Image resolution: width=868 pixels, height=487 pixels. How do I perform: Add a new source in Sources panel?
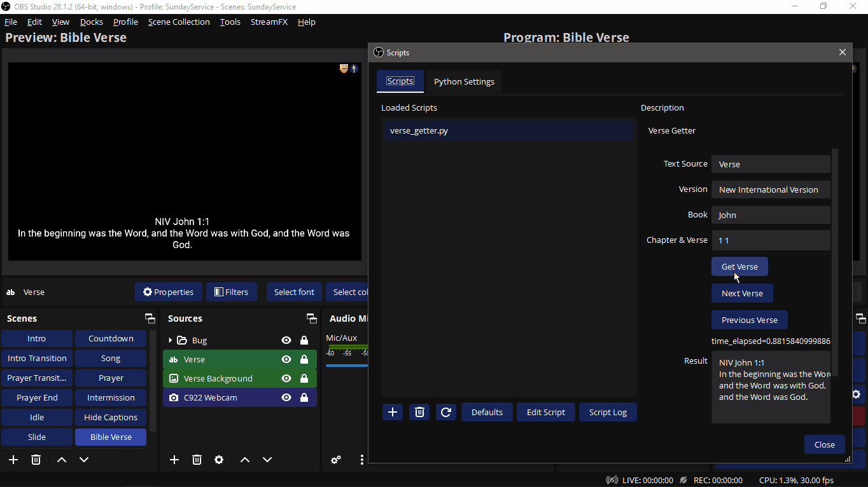pyautogui.click(x=174, y=460)
